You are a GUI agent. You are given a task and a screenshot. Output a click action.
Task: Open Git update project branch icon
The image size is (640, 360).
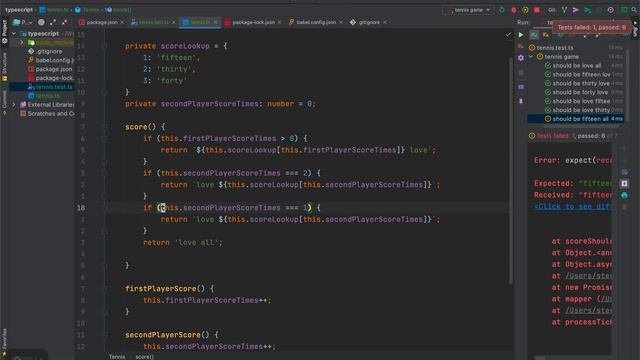click(x=564, y=10)
